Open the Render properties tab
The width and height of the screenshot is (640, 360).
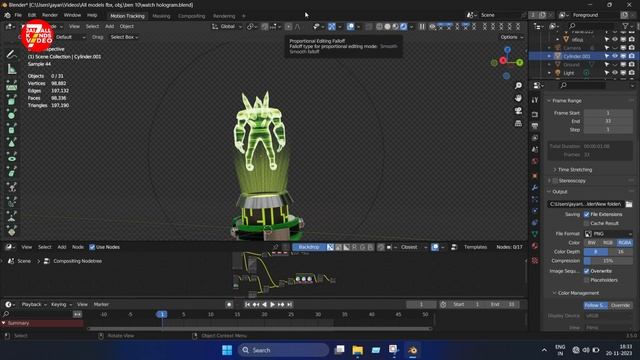pyautogui.click(x=535, y=115)
